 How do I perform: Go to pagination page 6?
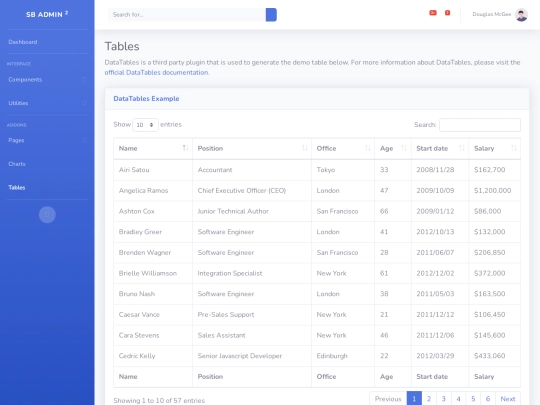488,399
